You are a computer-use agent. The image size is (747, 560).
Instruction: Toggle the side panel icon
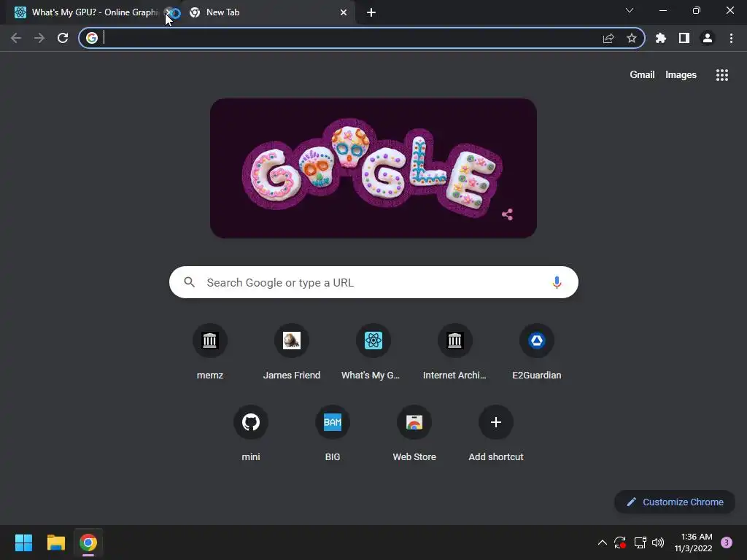click(684, 38)
